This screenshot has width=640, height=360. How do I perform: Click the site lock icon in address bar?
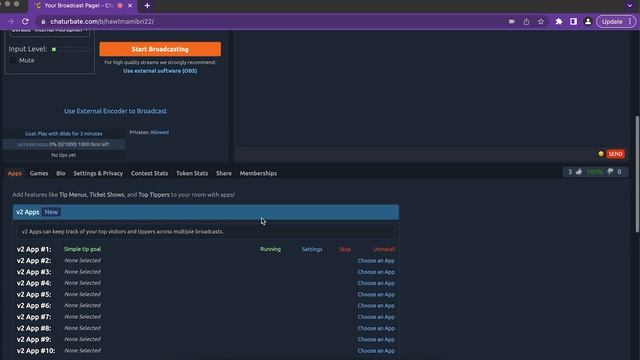pos(43,22)
